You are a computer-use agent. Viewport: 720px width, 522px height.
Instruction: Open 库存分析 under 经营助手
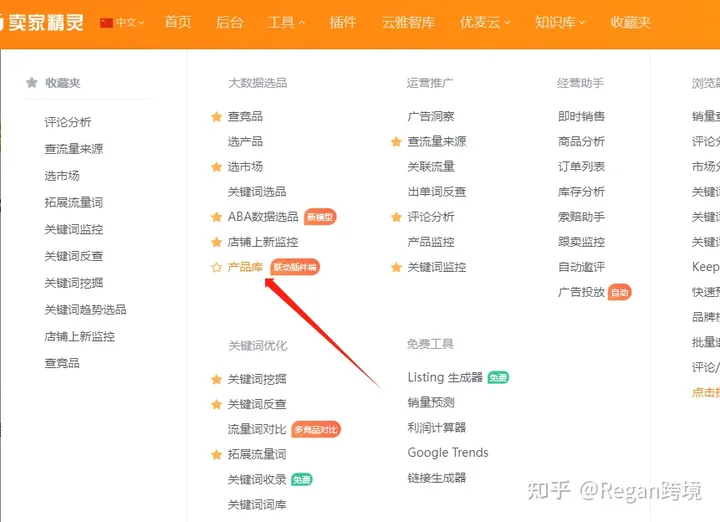[x=581, y=192]
